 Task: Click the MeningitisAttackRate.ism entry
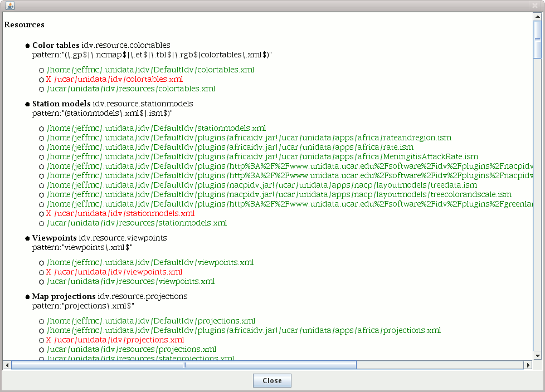pyautogui.click(x=262, y=157)
